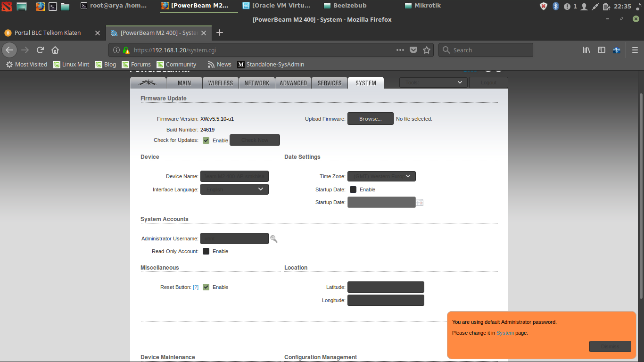This screenshot has height=362, width=644.
Task: Click the Firefox search box
Action: [486, 50]
